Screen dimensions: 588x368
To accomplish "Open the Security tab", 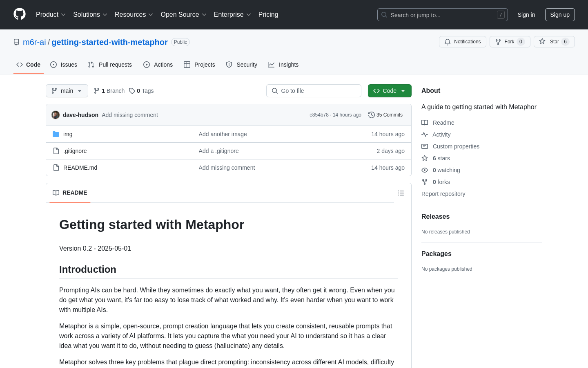I will (x=242, y=65).
